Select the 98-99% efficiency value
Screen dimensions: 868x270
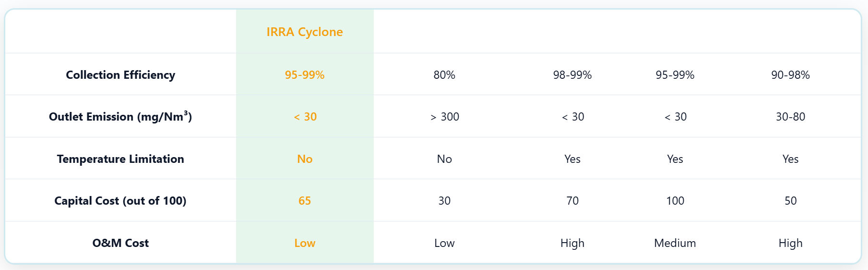coord(572,75)
